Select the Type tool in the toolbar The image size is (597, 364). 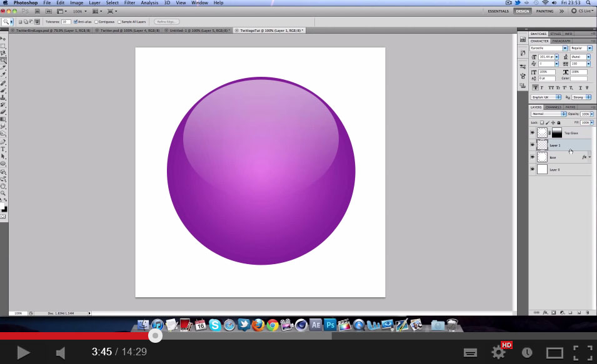[4, 149]
